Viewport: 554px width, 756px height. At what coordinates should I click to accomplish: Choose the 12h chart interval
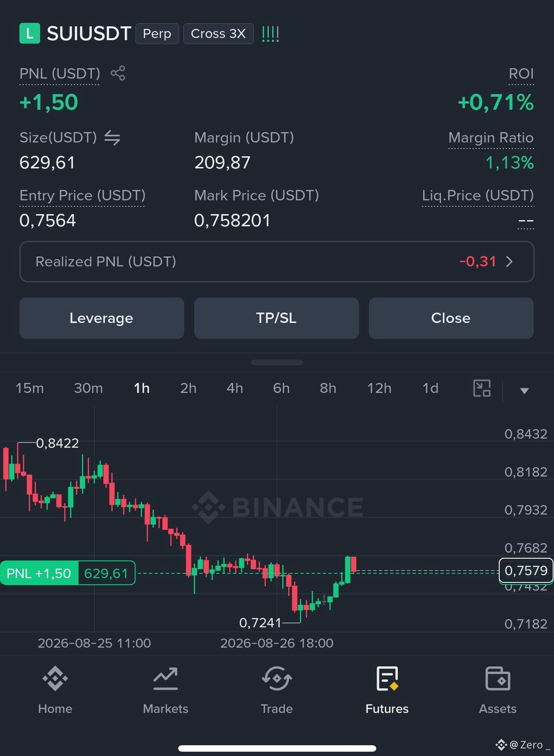(x=379, y=388)
